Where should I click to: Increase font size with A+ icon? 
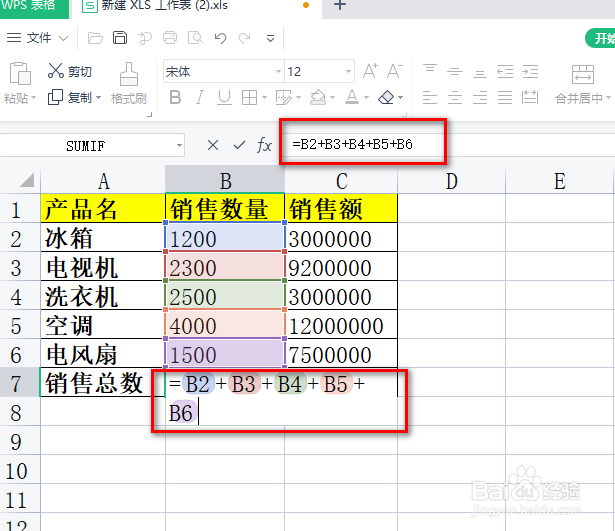pyautogui.click(x=370, y=71)
